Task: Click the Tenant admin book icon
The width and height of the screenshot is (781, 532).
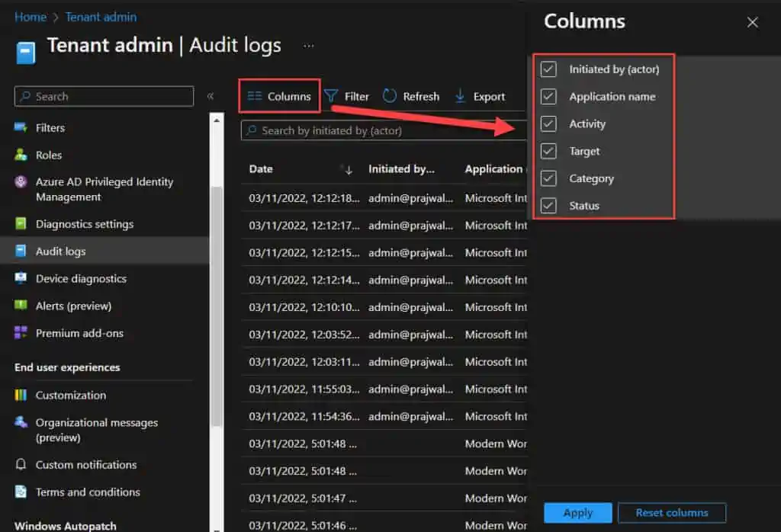Action: coord(25,53)
